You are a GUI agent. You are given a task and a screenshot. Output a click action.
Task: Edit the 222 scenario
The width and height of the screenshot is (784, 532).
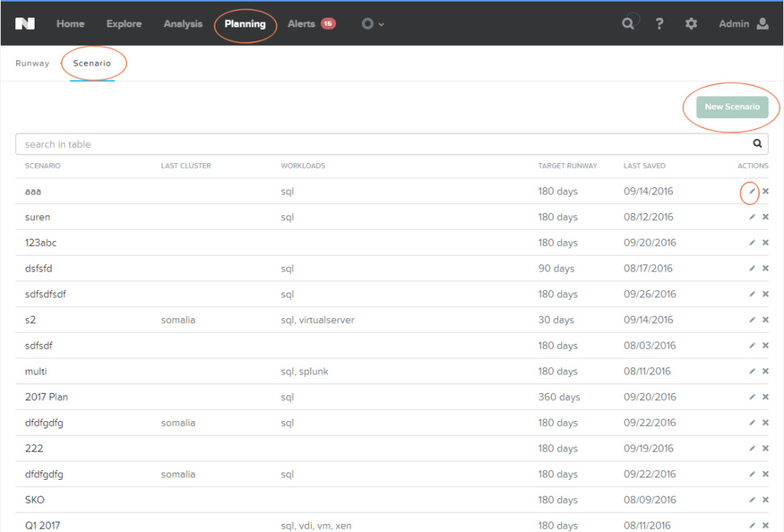[752, 448]
